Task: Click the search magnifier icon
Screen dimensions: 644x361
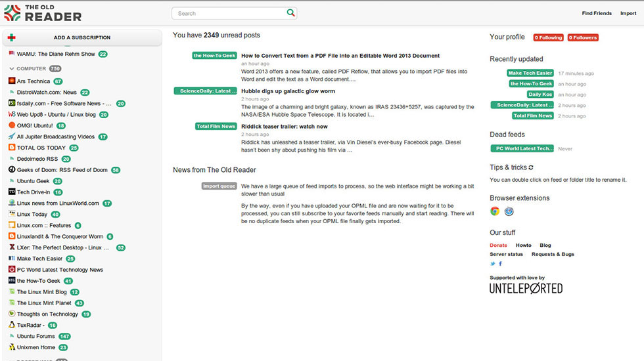Action: (x=290, y=12)
